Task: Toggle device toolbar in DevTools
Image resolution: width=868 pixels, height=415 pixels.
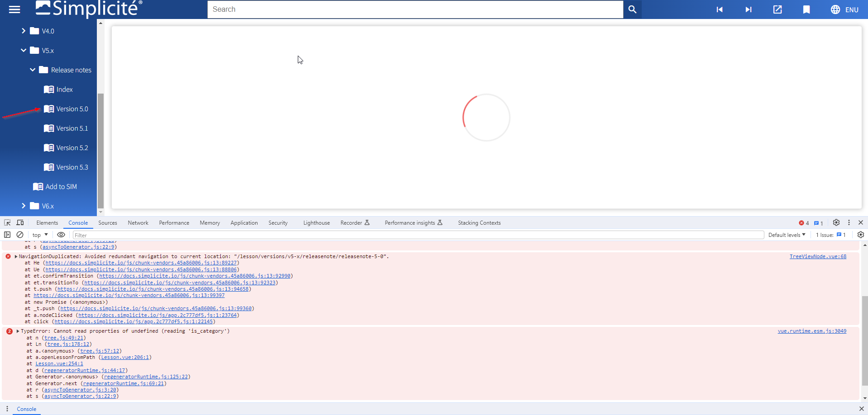Action: pos(20,222)
